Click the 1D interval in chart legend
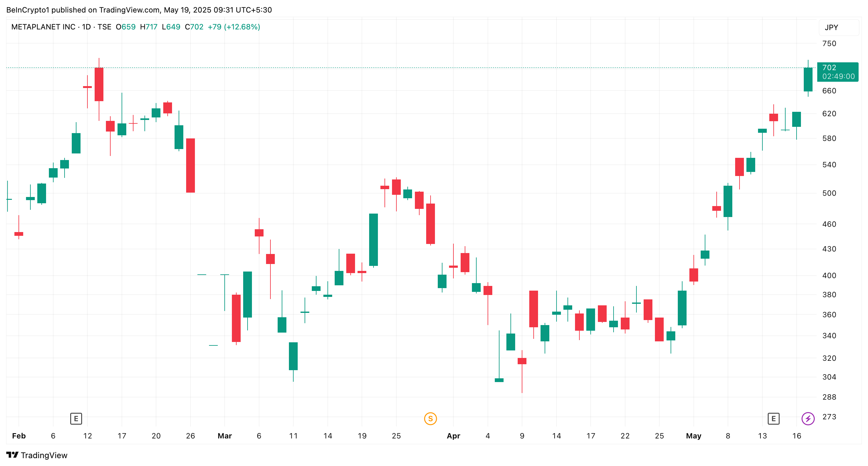The image size is (868, 466). pos(86,27)
